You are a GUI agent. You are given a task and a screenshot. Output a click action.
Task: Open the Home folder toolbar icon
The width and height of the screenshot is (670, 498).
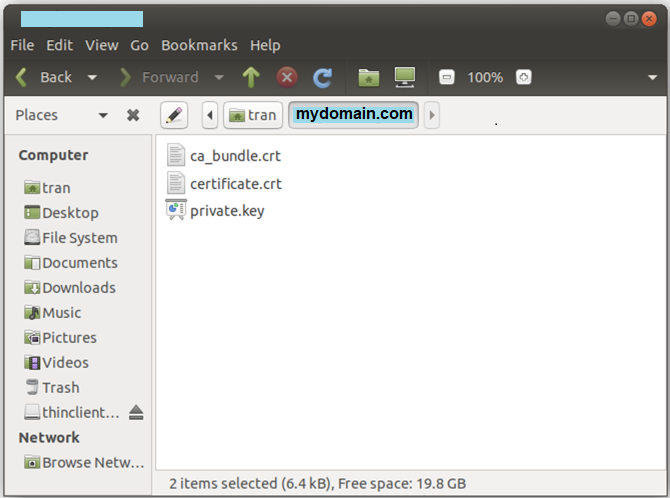coord(369,78)
